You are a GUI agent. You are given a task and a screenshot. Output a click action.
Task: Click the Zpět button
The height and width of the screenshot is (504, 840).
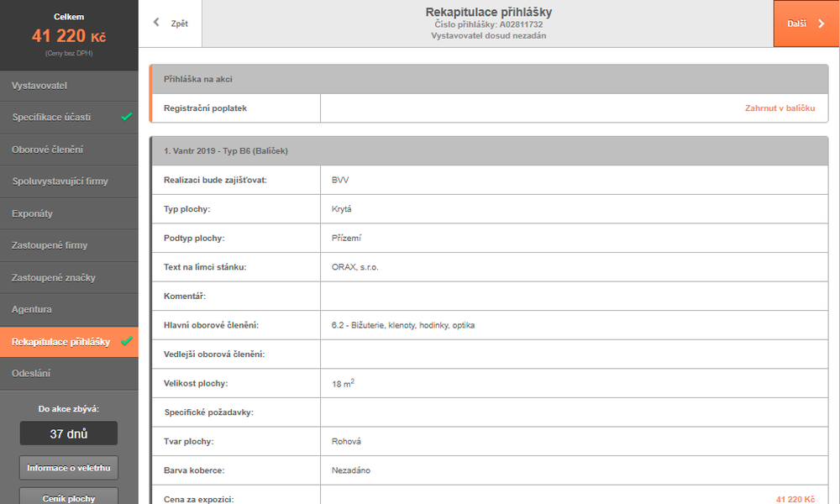pyautogui.click(x=171, y=24)
